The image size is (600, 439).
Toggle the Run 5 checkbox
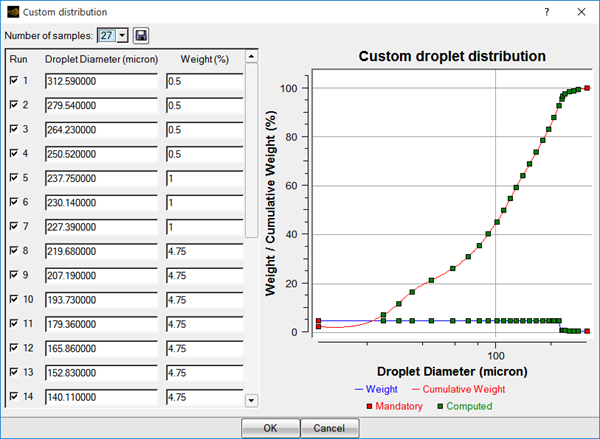(x=13, y=176)
